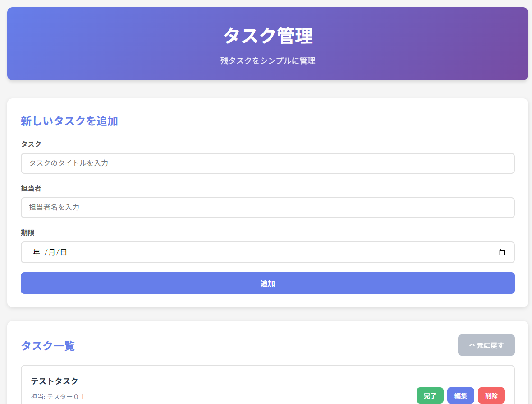The width and height of the screenshot is (532, 404).
Task: Open the calendar picker in the 期限 field
Action: [502, 253]
